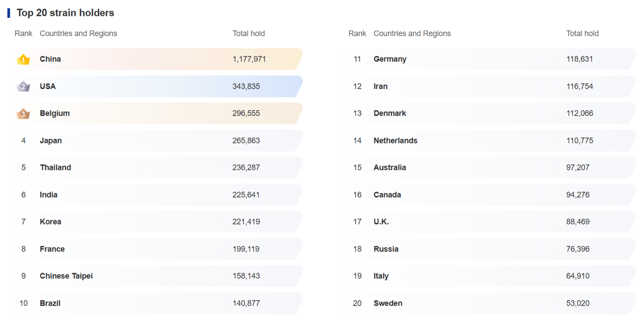644x322 pixels.
Task: Click the Chinese Taipei entry
Action: [66, 276]
